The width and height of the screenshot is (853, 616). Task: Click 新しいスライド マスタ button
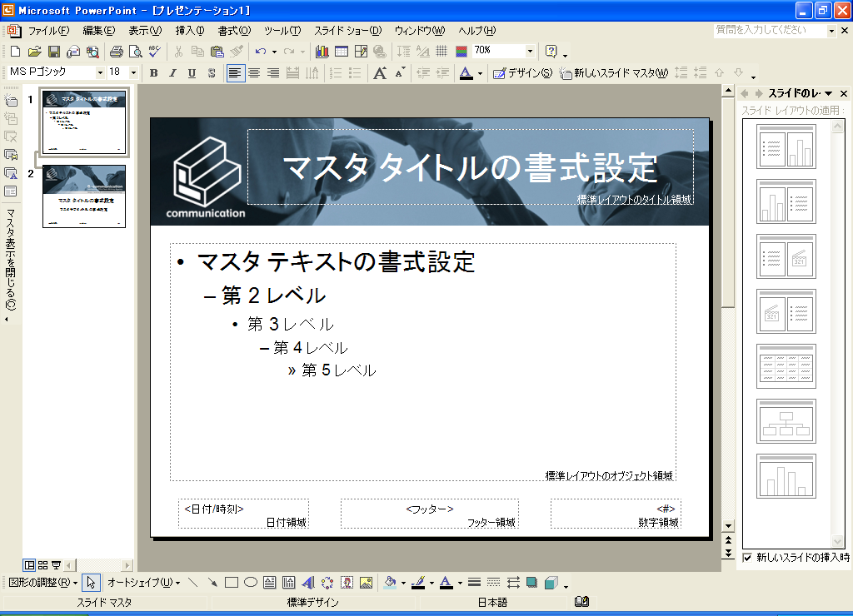tap(615, 73)
